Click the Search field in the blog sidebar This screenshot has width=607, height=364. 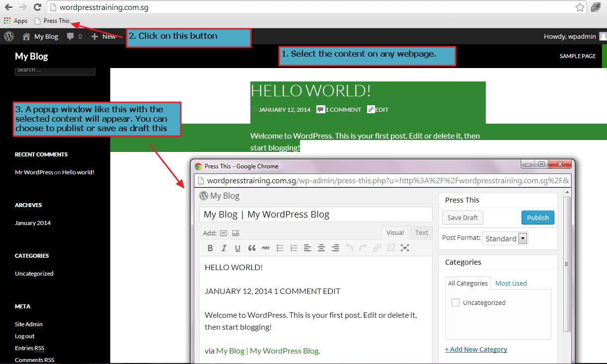55,70
